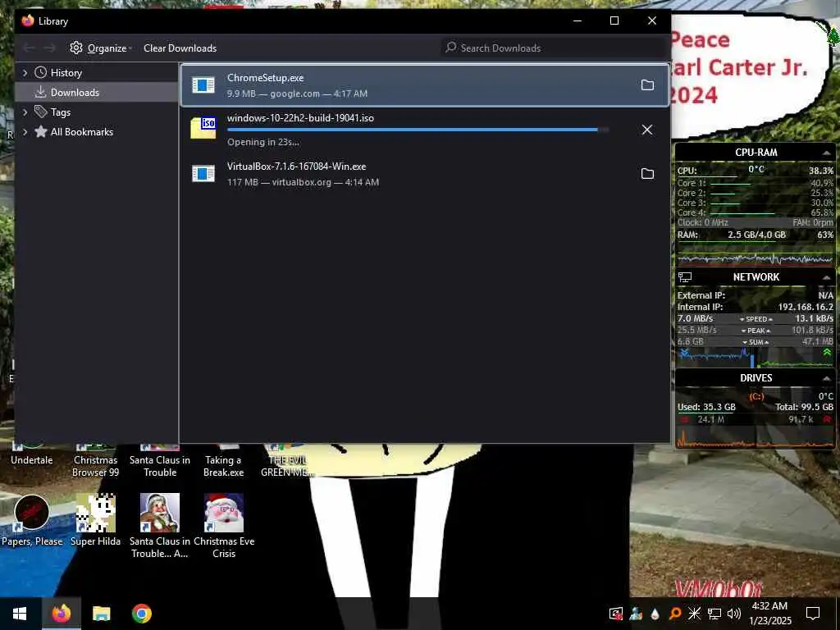Select History in the sidebar

click(x=66, y=73)
